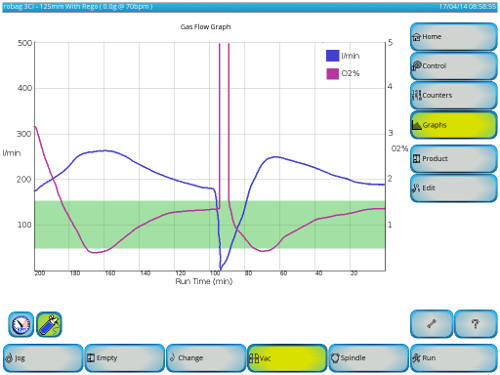This screenshot has width=500, height=375.
Task: Click the date and time in header
Action: tap(467, 6)
